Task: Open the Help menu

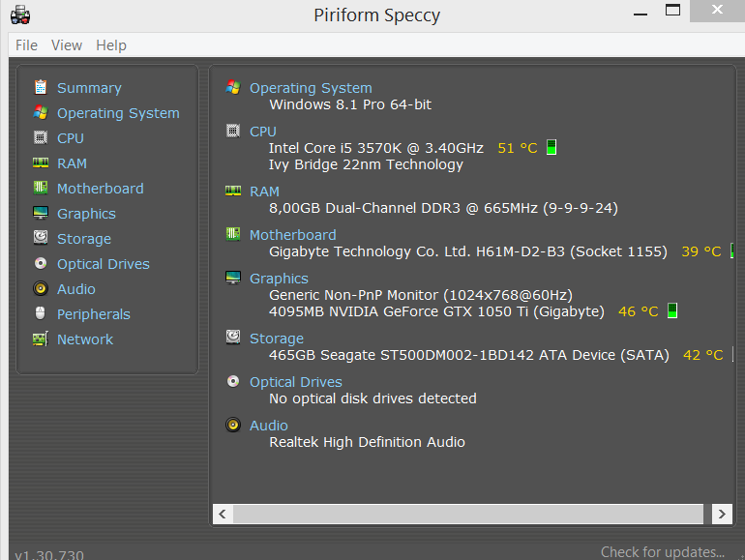Action: coord(111,45)
